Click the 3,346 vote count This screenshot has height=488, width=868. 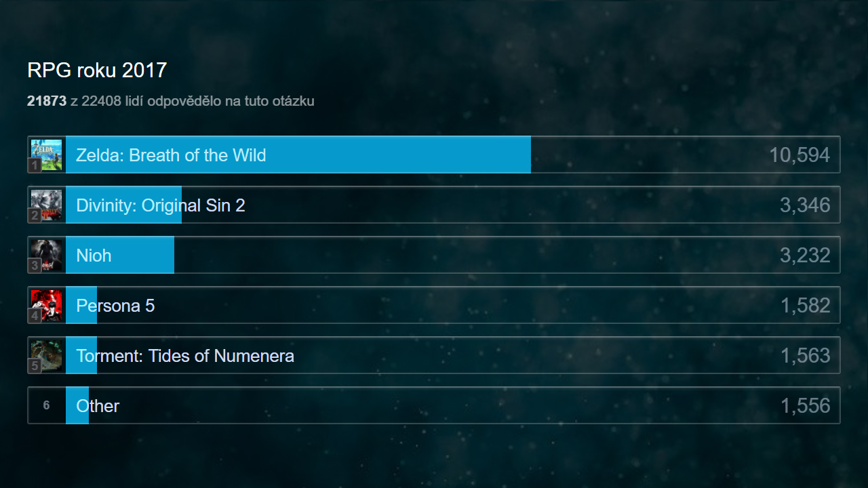tap(804, 205)
